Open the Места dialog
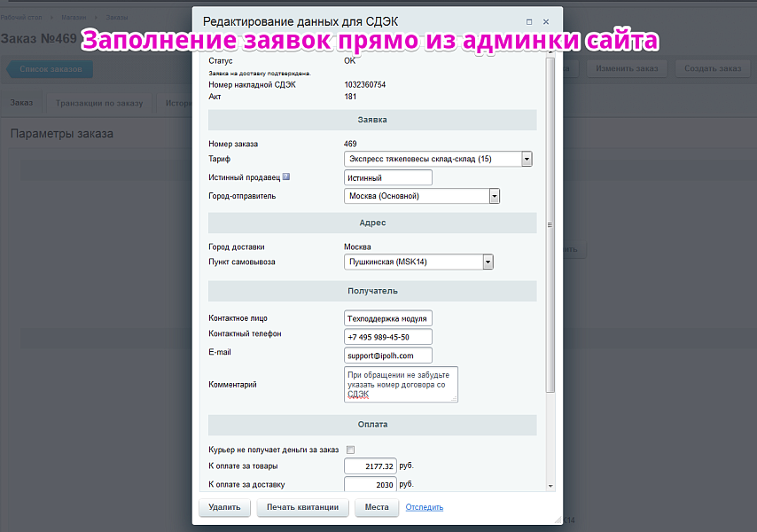This screenshot has width=757, height=532. coord(376,507)
